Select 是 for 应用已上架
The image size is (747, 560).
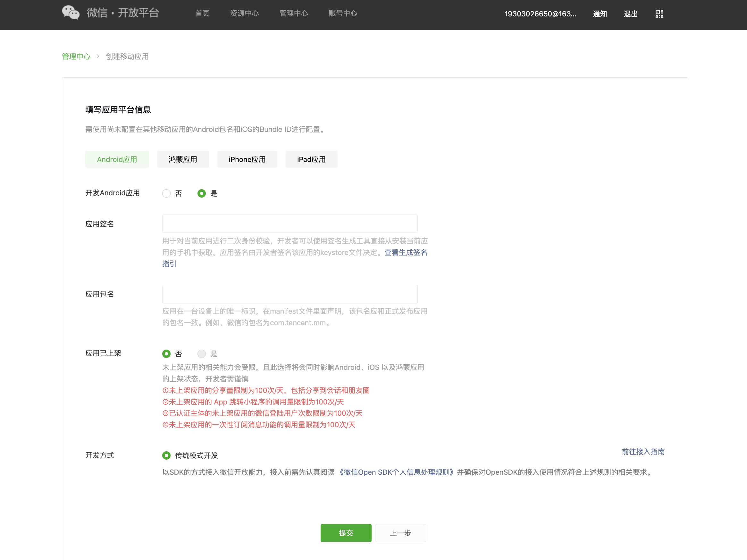(x=202, y=354)
